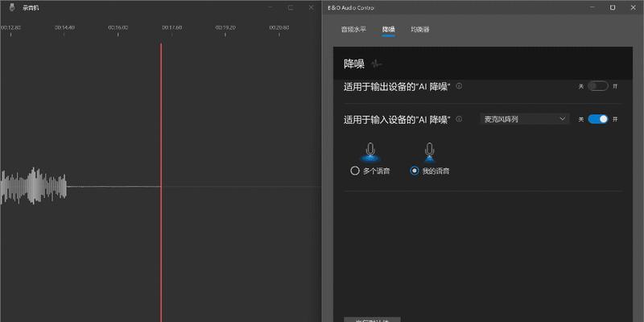Open info icon for output device AI 降噪
The height and width of the screenshot is (322, 644).
[x=459, y=86]
